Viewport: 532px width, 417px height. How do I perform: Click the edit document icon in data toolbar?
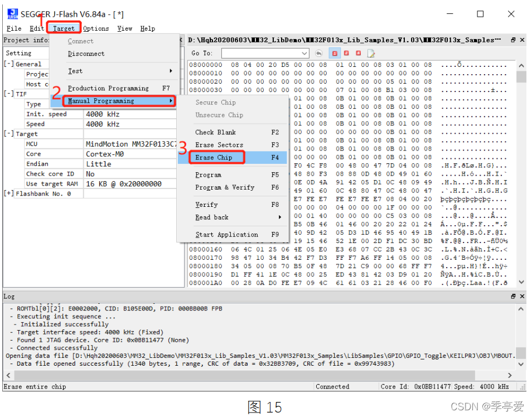[371, 54]
